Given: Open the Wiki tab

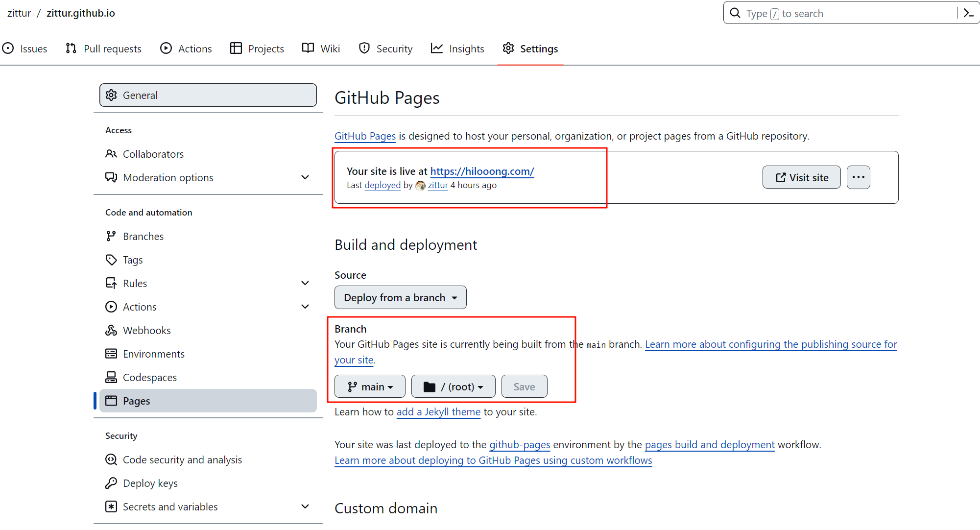Looking at the screenshot, I should 321,48.
